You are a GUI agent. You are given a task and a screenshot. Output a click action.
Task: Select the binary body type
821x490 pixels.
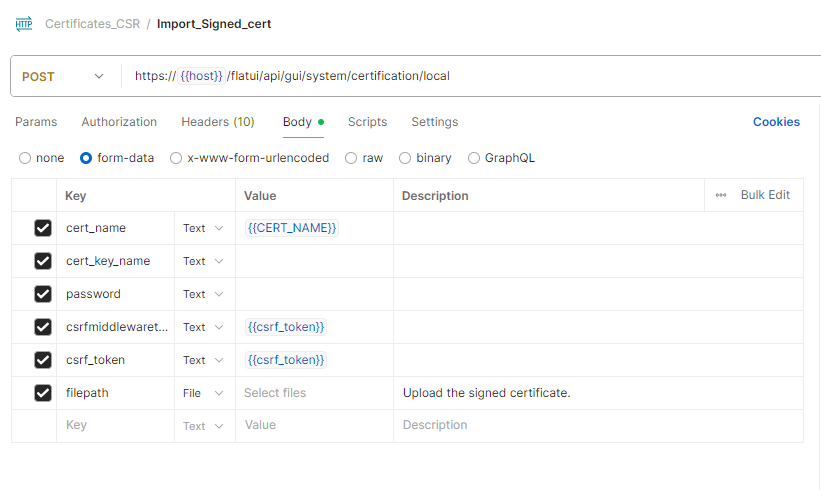click(x=405, y=158)
